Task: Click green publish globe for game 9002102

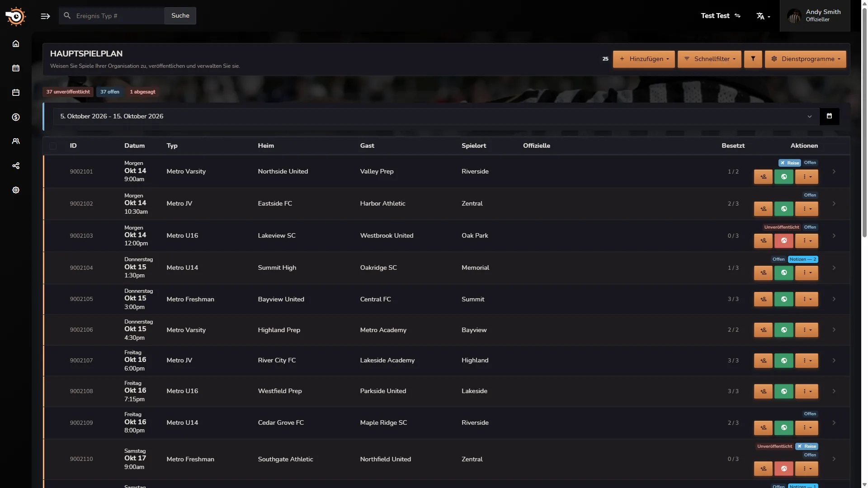Action: (784, 209)
